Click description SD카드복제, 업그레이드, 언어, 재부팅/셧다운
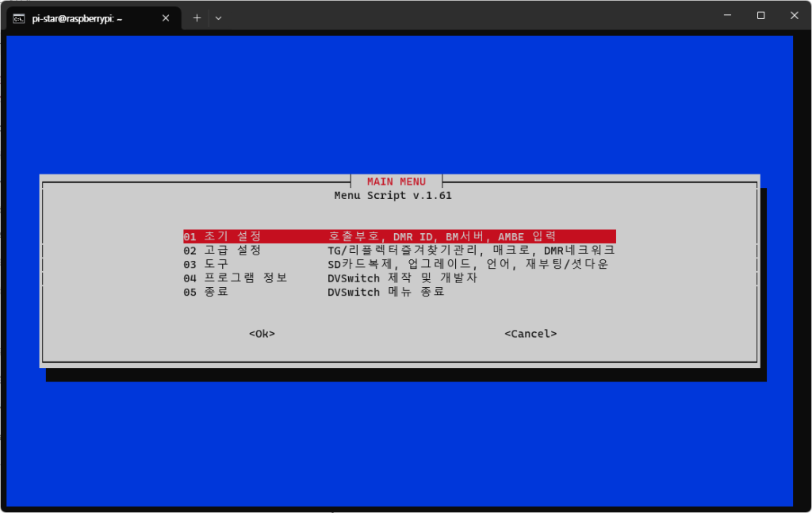The height and width of the screenshot is (513, 812). pos(468,265)
